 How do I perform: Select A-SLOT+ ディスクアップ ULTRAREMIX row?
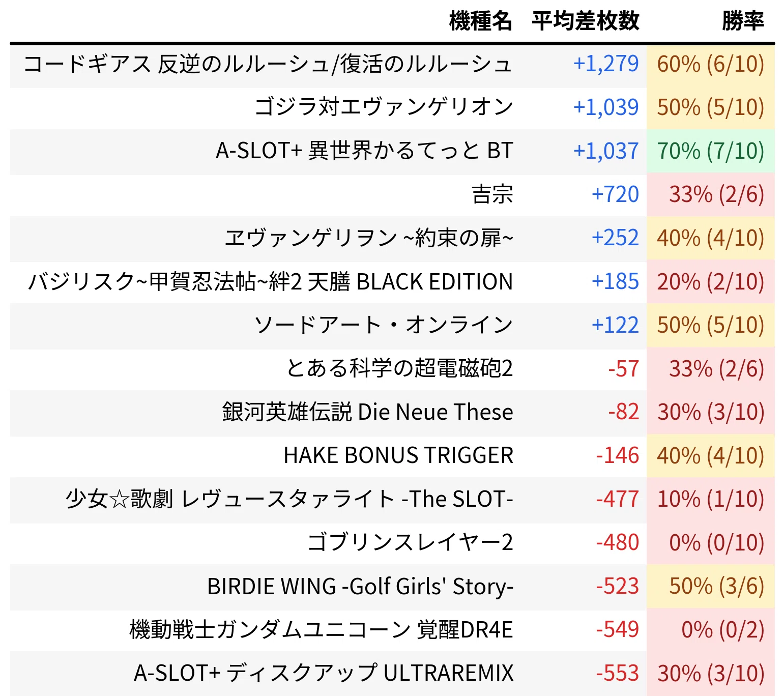click(392, 674)
